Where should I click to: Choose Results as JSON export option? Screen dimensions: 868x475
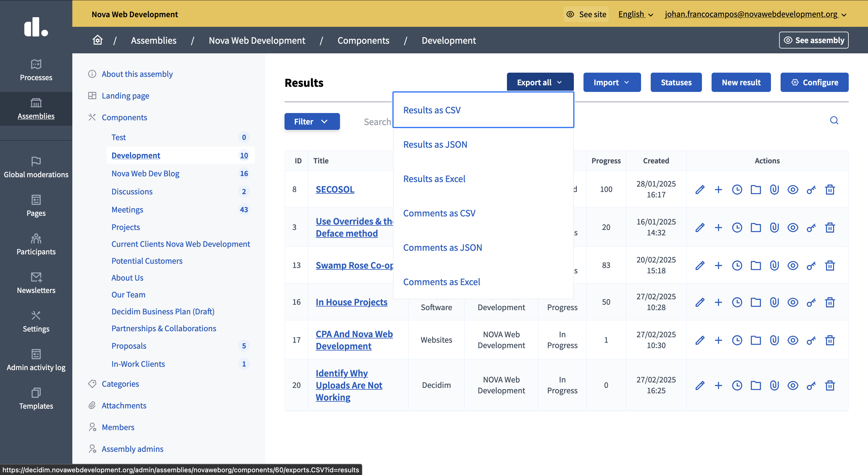click(435, 144)
